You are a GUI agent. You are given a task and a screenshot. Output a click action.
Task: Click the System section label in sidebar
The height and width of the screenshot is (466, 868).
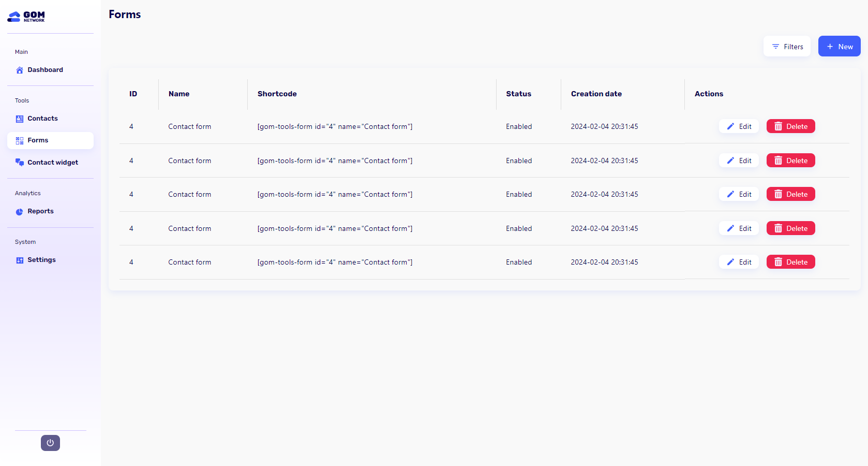25,242
